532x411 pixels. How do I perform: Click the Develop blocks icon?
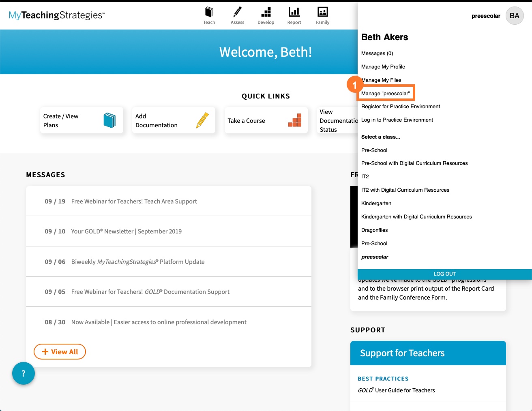coord(266,11)
